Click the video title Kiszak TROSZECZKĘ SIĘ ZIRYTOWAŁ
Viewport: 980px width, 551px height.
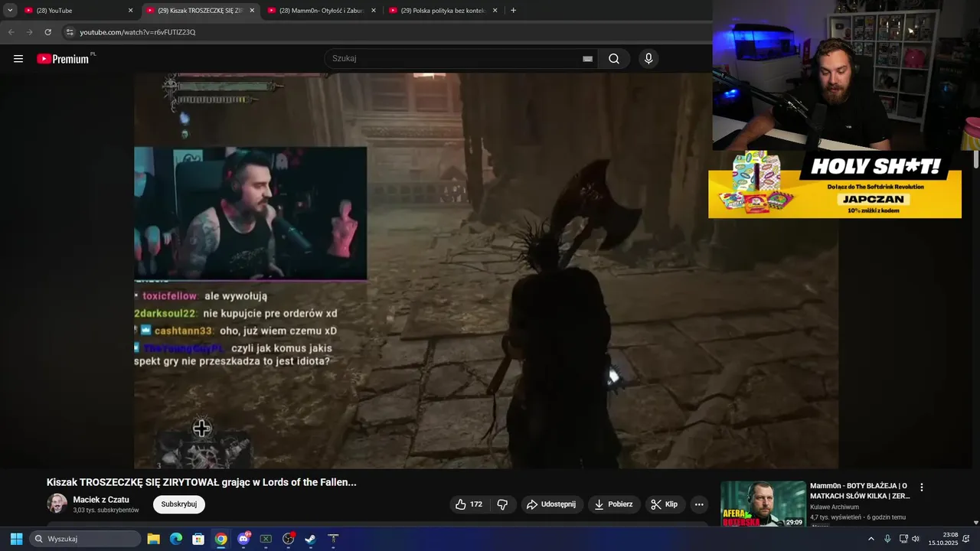tap(201, 482)
